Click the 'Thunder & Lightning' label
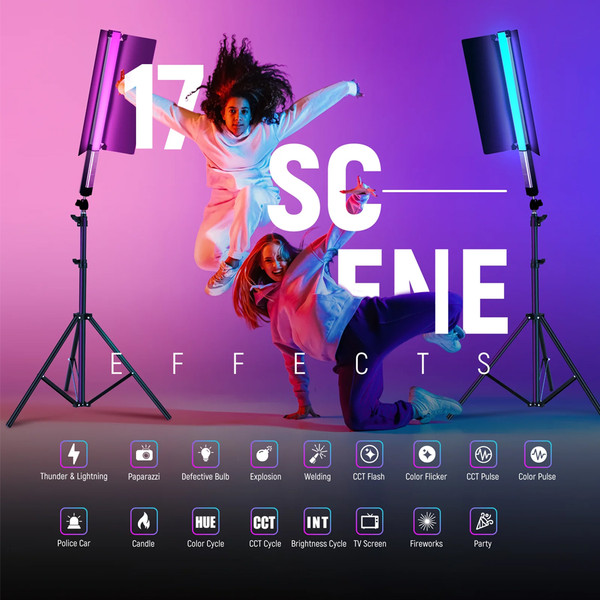The image size is (600, 600). tap(74, 476)
